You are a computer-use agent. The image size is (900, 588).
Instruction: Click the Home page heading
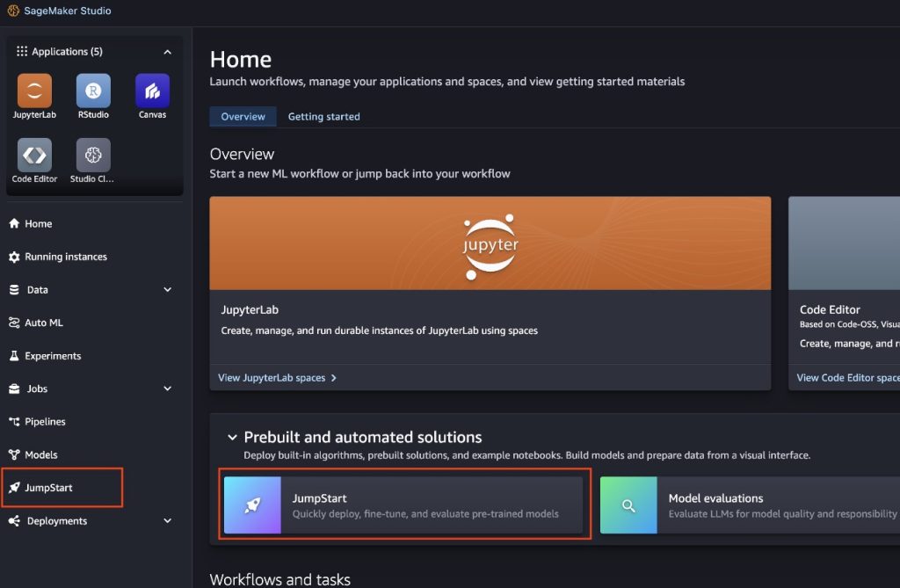241,60
